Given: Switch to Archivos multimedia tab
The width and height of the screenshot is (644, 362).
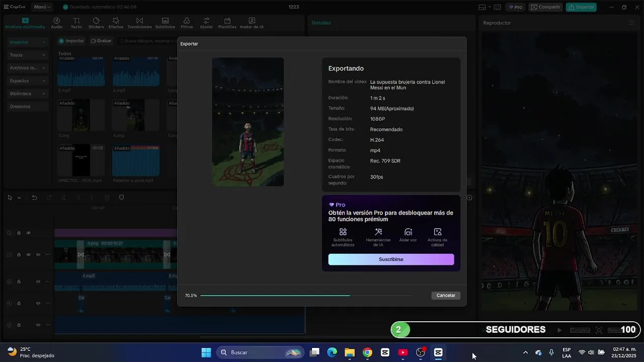Looking at the screenshot, I should (x=25, y=23).
